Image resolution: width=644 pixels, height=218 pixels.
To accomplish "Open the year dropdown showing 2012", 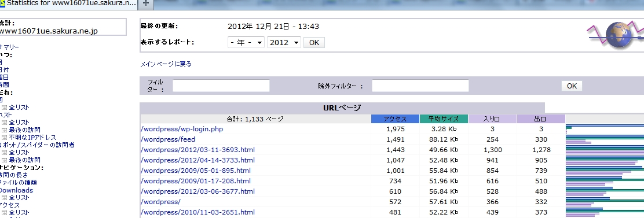I will click(284, 43).
